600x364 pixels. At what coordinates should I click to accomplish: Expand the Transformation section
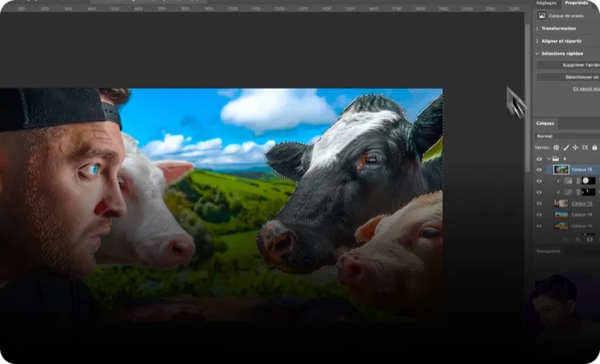(x=538, y=28)
